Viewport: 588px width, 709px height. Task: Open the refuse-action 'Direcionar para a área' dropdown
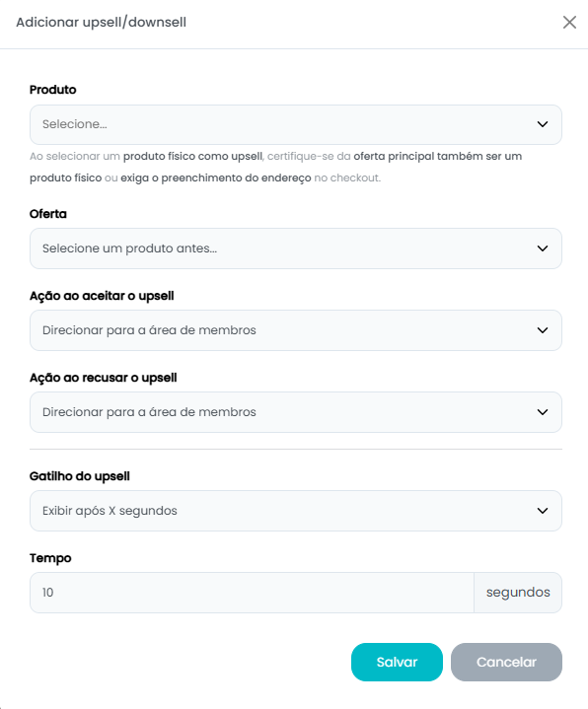click(x=296, y=412)
